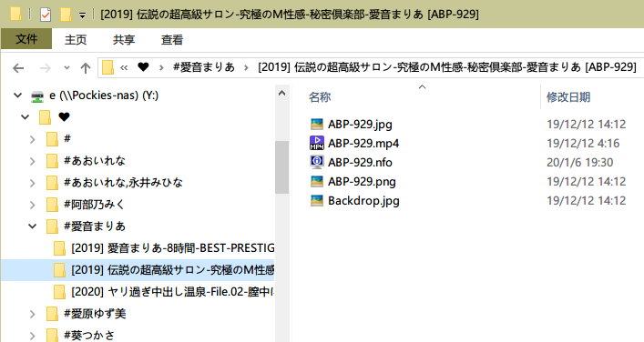The height and width of the screenshot is (342, 644).
Task: Expand the #阿部乃みく folder node
Action: (x=33, y=205)
